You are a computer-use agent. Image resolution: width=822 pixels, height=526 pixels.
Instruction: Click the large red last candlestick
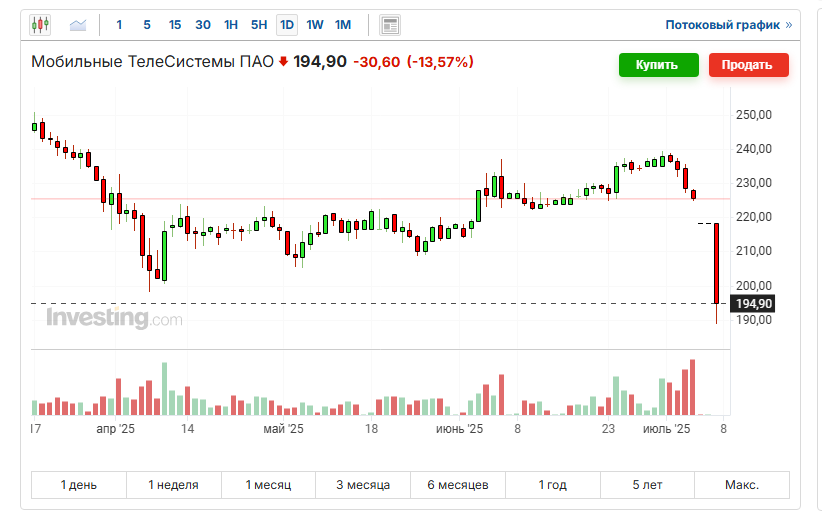coord(717,263)
